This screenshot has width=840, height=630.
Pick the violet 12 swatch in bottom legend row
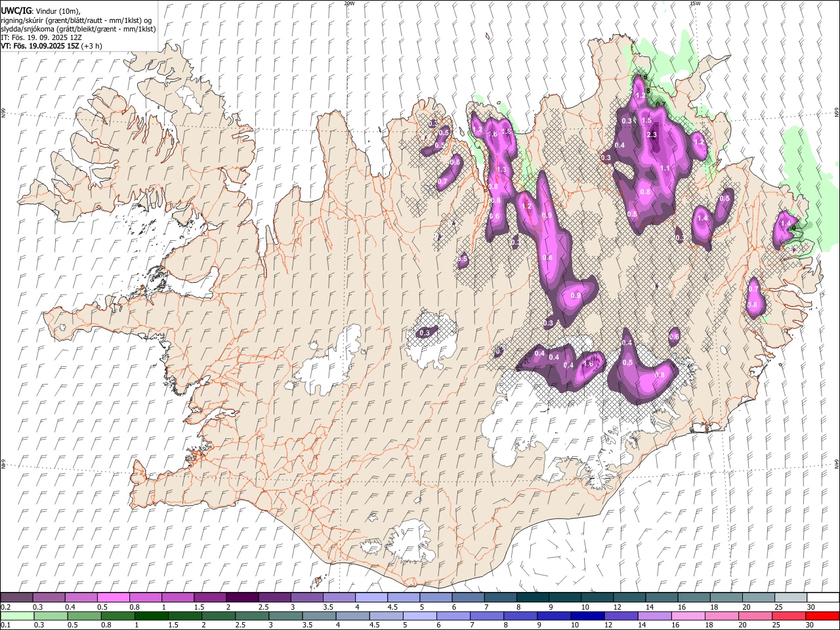(620, 616)
